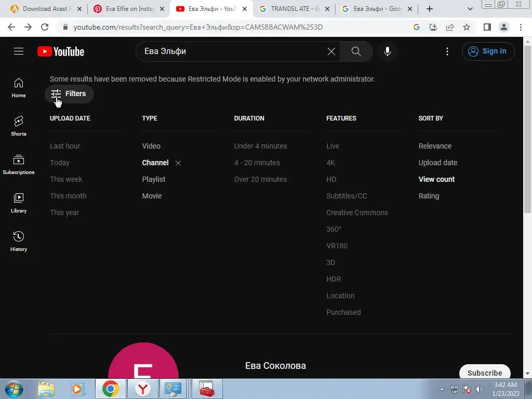Click the taskbar clock
The width and height of the screenshot is (532, 399).
506,389
